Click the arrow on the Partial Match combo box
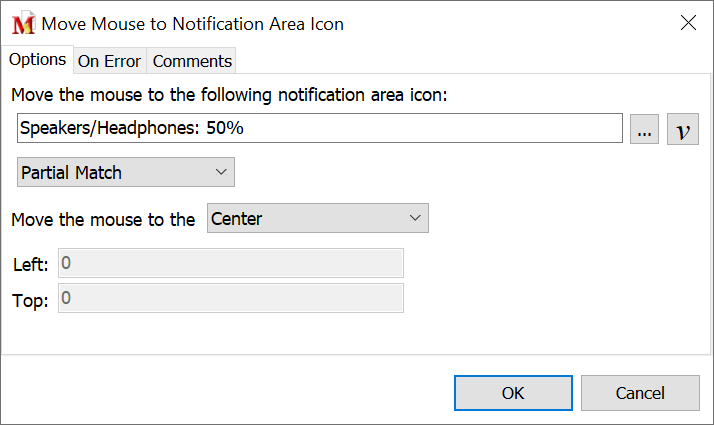The width and height of the screenshot is (714, 425). click(221, 172)
